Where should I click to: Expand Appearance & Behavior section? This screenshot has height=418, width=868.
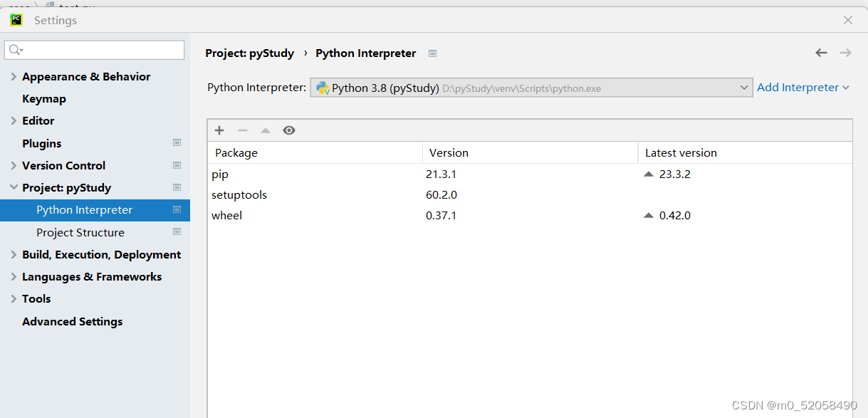pyautogui.click(x=14, y=76)
